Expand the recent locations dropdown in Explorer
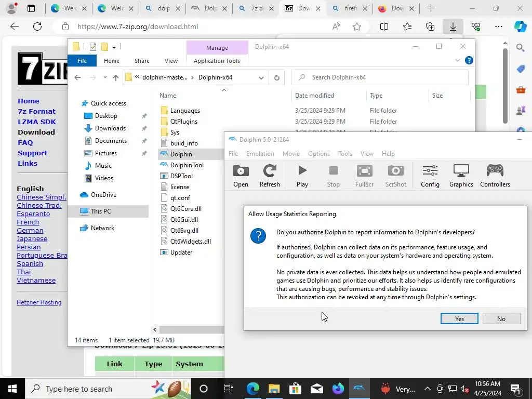532x399 pixels. [105, 77]
